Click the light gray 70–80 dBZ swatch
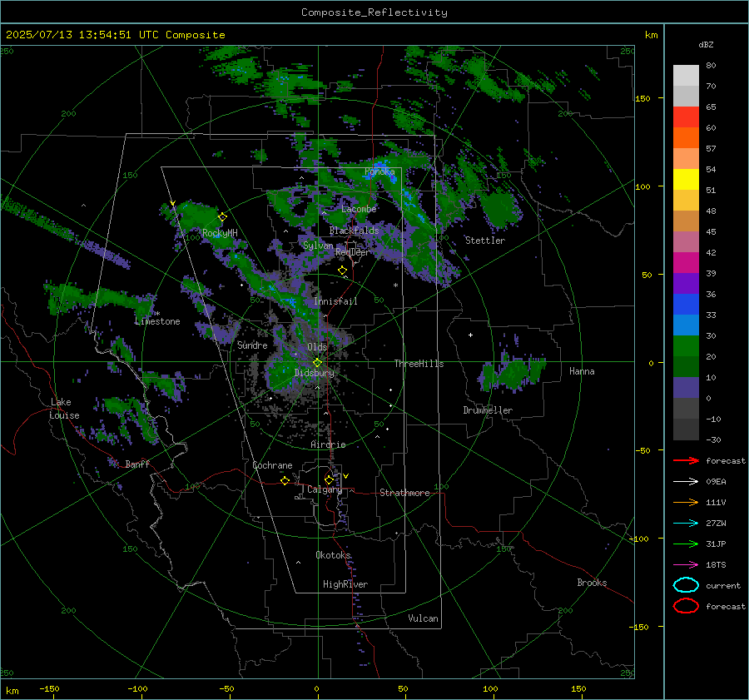Screen dimensions: 749x700 (686, 76)
